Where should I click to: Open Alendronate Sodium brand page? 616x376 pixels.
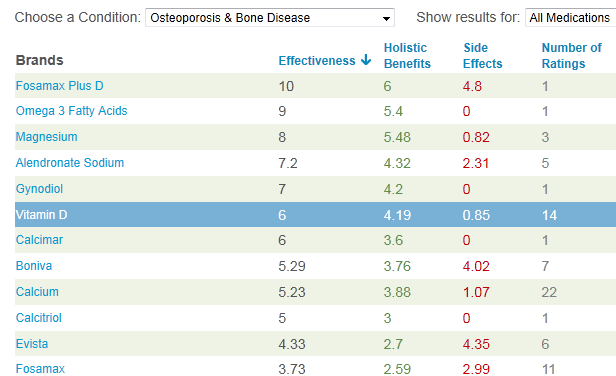tap(70, 163)
